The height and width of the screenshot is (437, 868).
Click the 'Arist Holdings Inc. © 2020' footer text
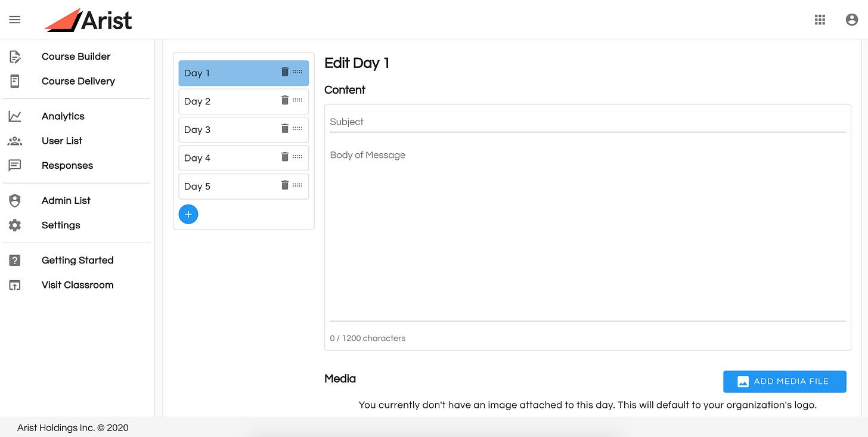[73, 427]
